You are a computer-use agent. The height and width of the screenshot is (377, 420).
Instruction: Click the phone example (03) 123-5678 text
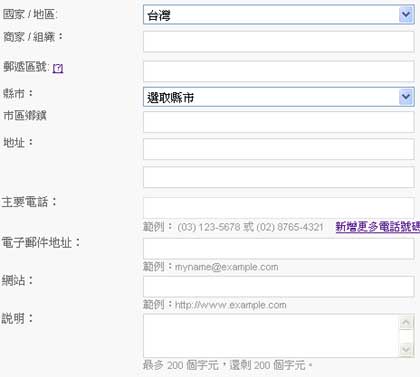208,227
